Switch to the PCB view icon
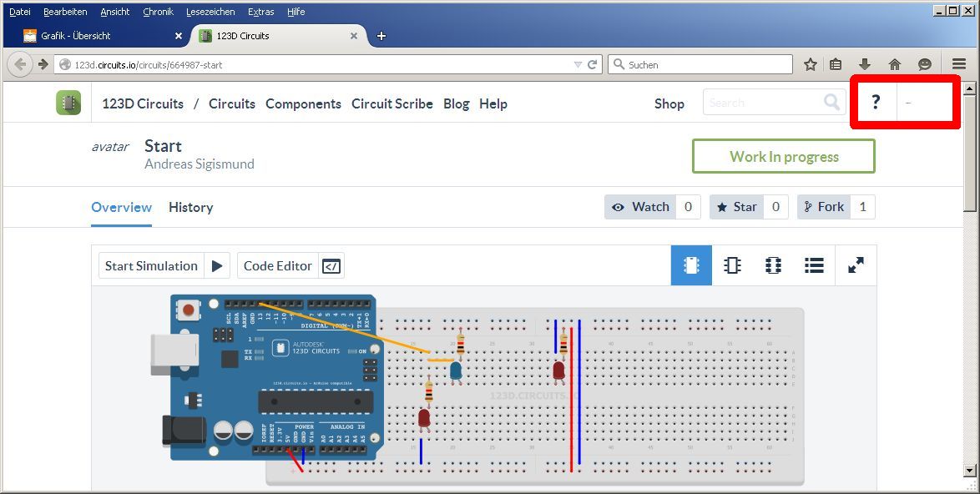 click(773, 265)
